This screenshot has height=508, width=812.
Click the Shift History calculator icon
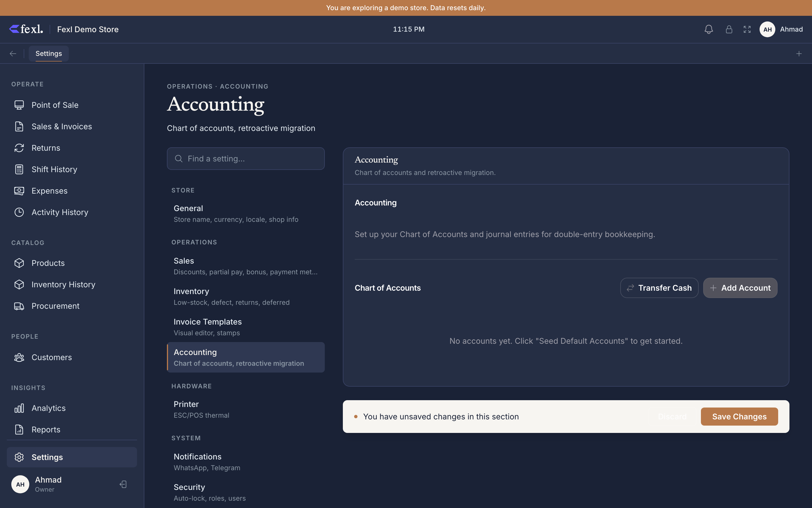(19, 169)
